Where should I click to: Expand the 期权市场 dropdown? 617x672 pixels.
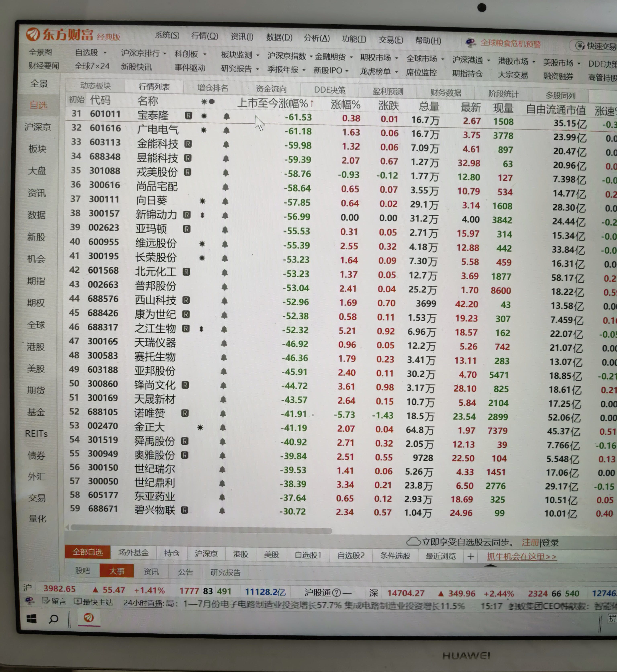tap(397, 58)
